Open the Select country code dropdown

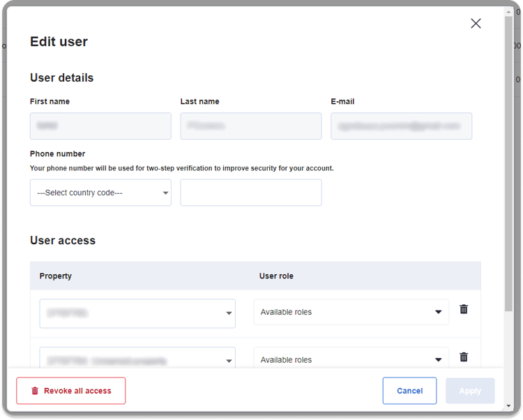pos(100,193)
